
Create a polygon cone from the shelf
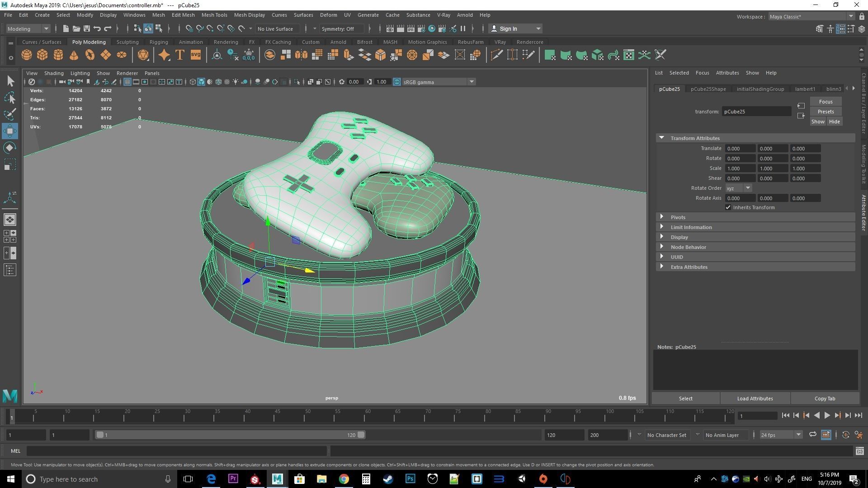tap(74, 55)
